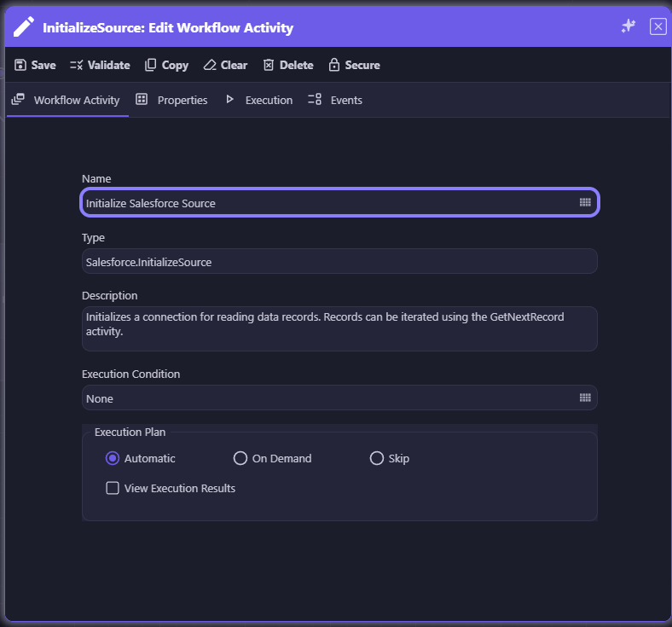Click the Delete button label
Viewport: 672px width, 627px height.
(297, 65)
